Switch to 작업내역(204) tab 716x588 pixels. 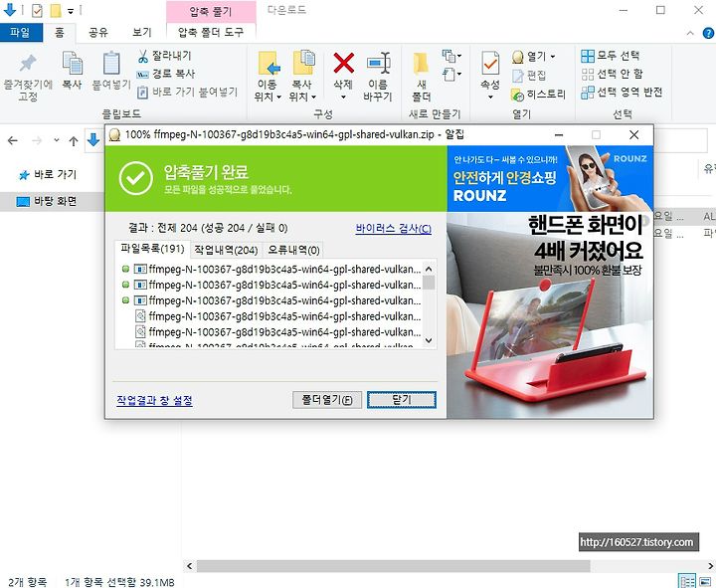point(226,250)
